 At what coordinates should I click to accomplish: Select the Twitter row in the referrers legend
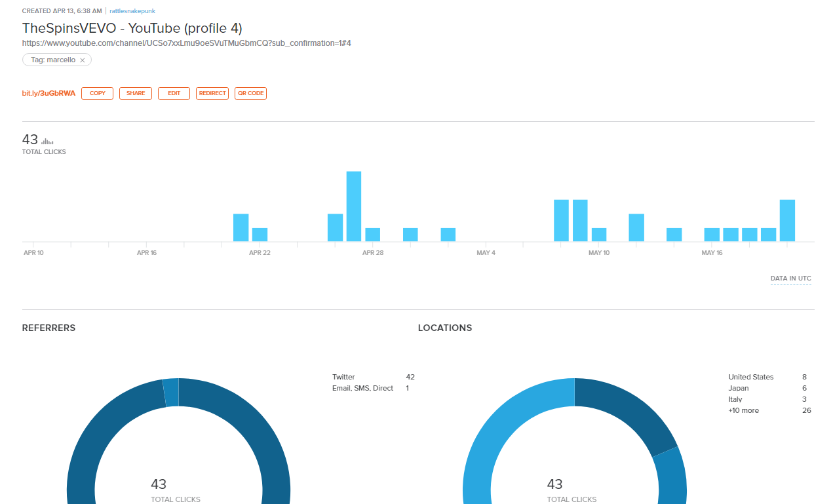tap(374, 377)
